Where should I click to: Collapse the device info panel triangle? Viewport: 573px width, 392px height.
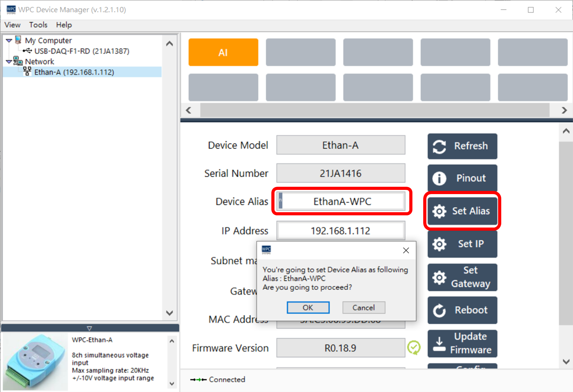(90, 328)
